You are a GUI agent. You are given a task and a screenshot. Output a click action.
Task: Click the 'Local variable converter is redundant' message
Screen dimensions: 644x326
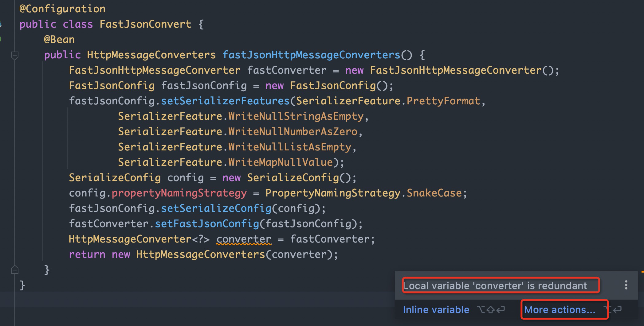pos(495,286)
